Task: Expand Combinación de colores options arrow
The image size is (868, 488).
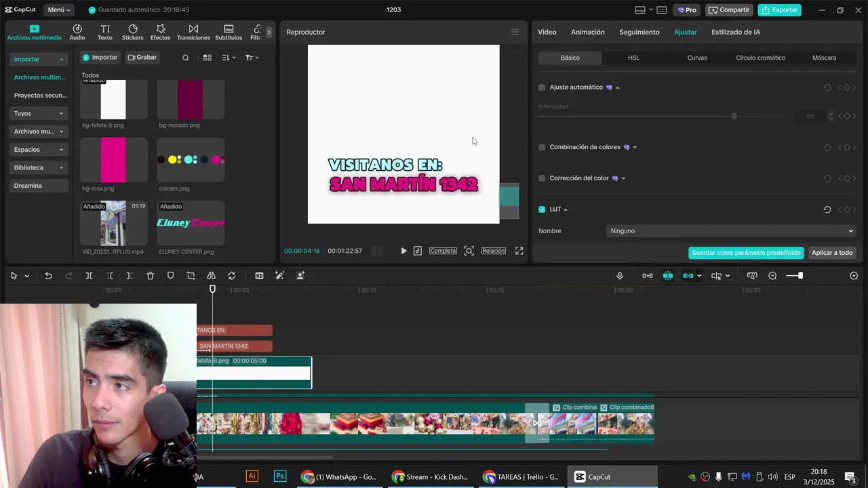Action: (x=635, y=147)
